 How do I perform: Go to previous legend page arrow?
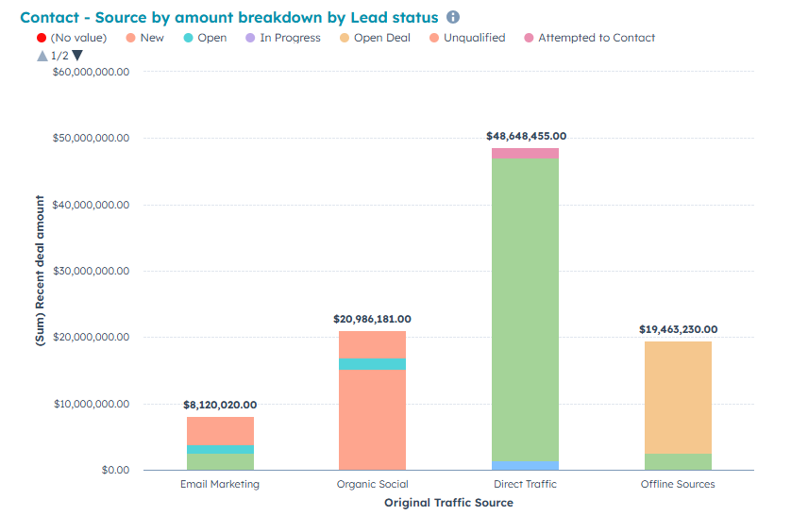42,56
